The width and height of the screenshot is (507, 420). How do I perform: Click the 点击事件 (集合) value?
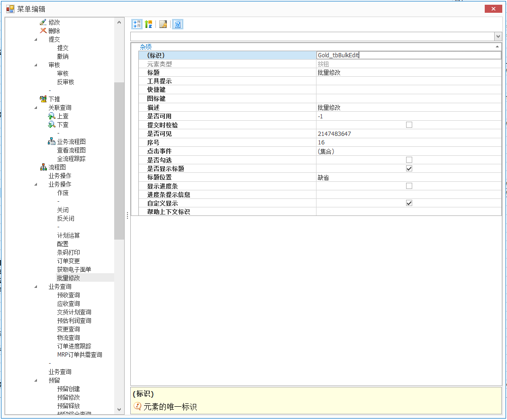[x=409, y=151]
